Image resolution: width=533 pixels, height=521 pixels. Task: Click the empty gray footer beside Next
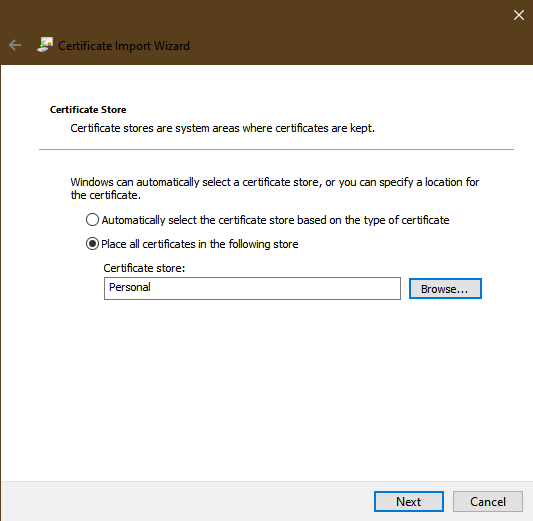click(187, 501)
